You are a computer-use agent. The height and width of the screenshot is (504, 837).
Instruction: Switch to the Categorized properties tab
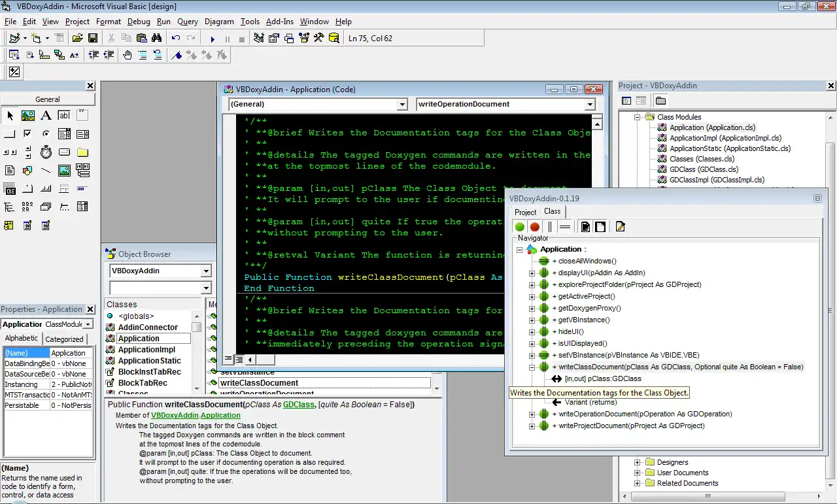click(64, 339)
